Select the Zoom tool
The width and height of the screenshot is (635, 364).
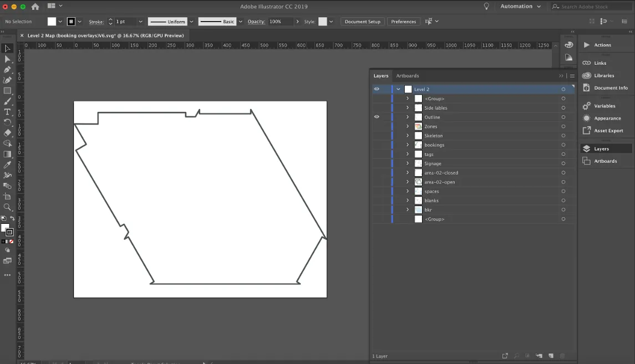[7, 207]
